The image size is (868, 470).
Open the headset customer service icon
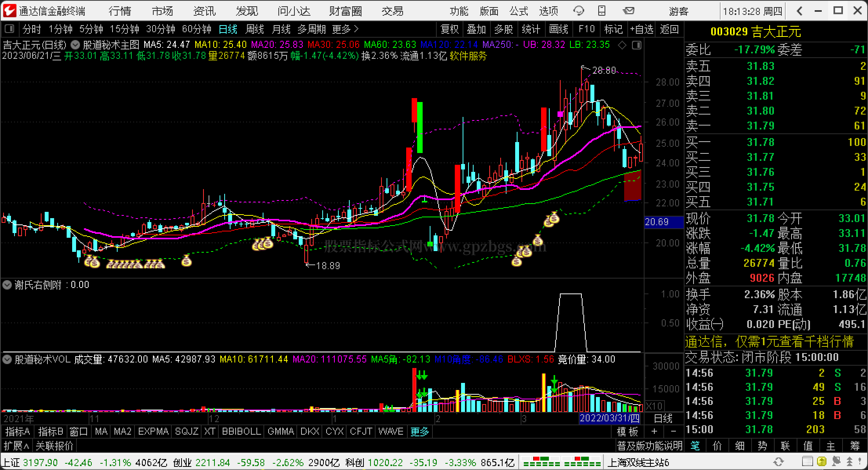click(578, 11)
